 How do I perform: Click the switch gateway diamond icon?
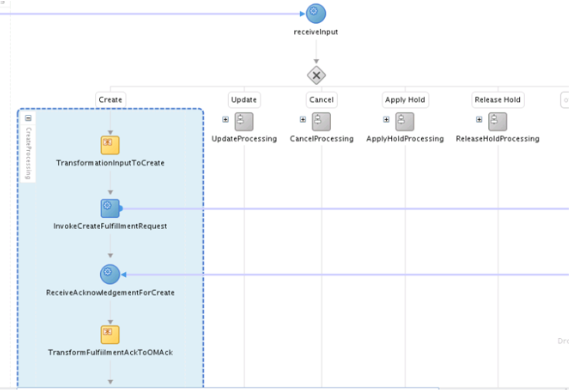tap(316, 75)
